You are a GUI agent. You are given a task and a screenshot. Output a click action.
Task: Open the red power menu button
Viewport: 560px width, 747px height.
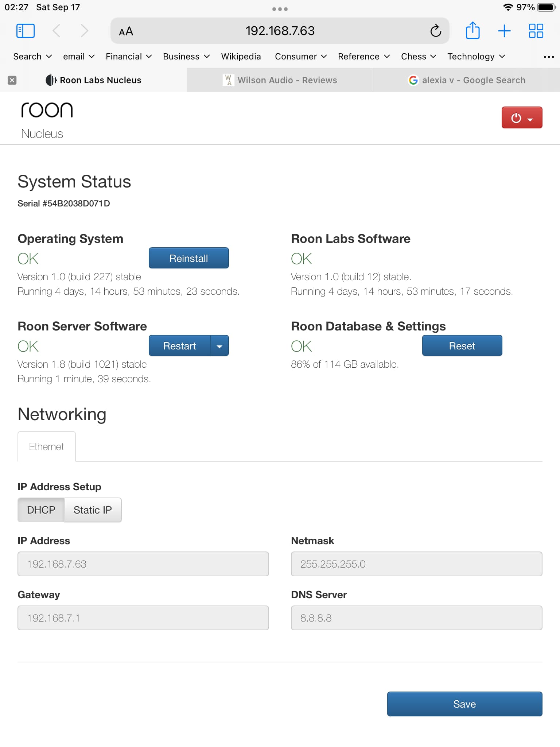tap(522, 117)
